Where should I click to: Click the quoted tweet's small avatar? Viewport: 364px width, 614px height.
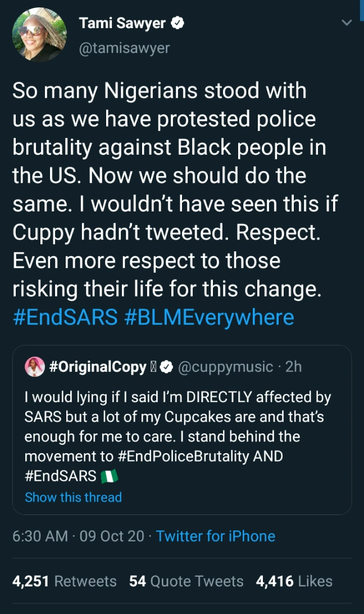[x=35, y=367]
